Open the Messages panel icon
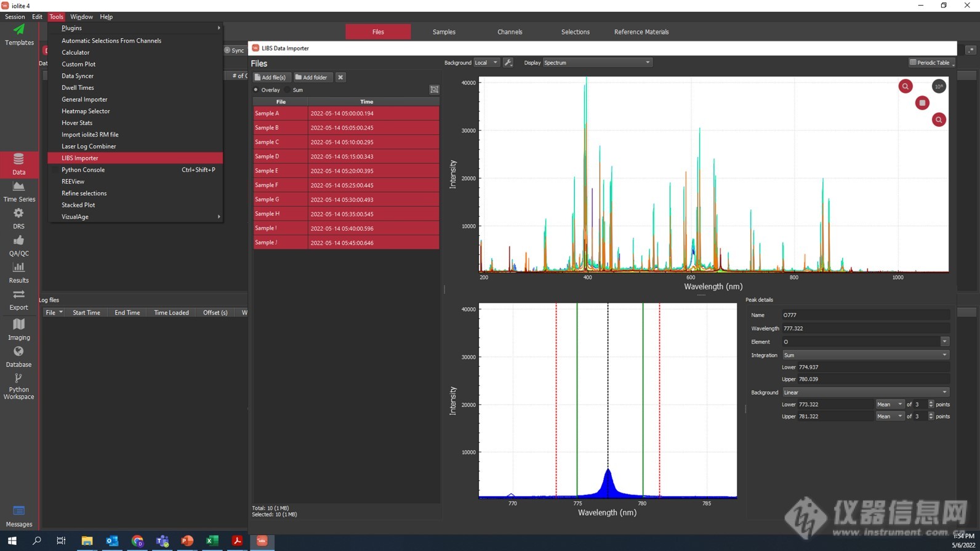Screen dimensions: 980x551 pos(19,516)
